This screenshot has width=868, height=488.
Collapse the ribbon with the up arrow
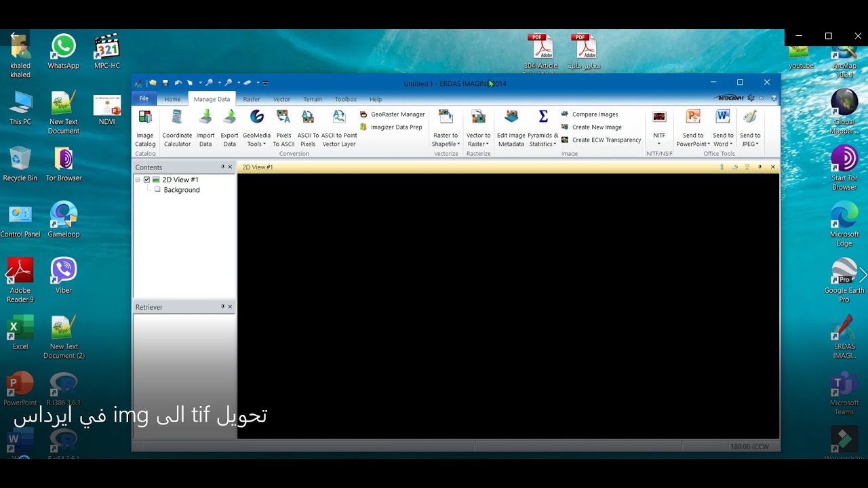pos(762,98)
